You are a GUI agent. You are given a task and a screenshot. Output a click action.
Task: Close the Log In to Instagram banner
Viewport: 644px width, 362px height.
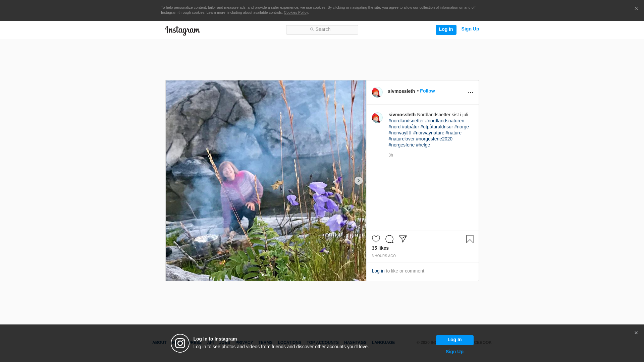tap(636, 333)
